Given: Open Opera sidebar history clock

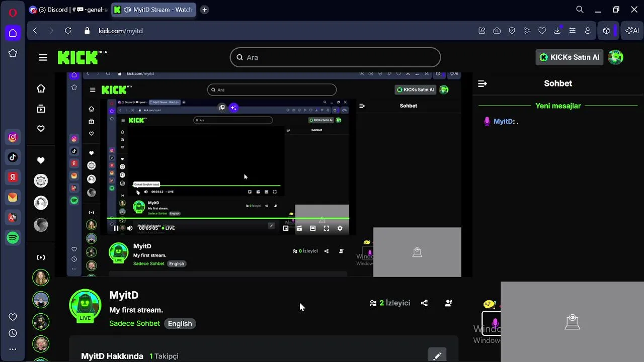Looking at the screenshot, I should point(13,333).
